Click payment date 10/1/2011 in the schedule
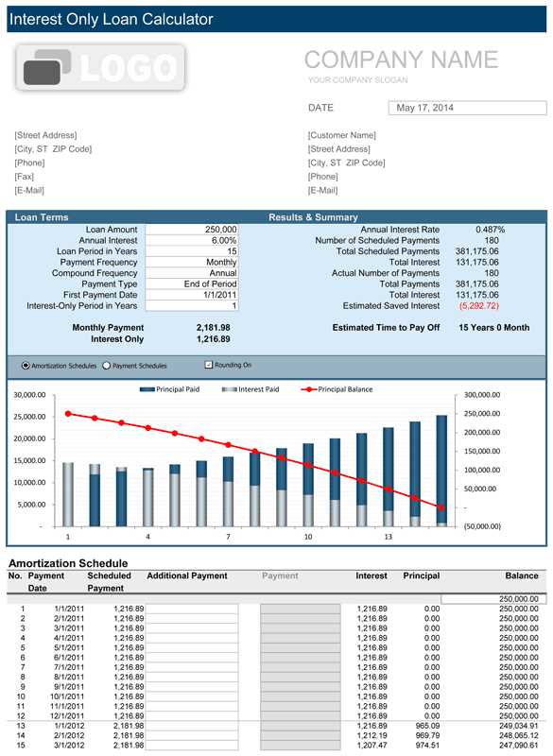Image resolution: width=553 pixels, height=756 pixels. pyautogui.click(x=67, y=696)
